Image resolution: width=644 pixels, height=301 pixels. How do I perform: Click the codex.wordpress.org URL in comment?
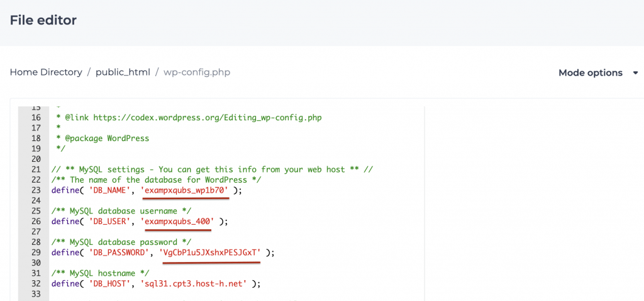click(x=208, y=118)
